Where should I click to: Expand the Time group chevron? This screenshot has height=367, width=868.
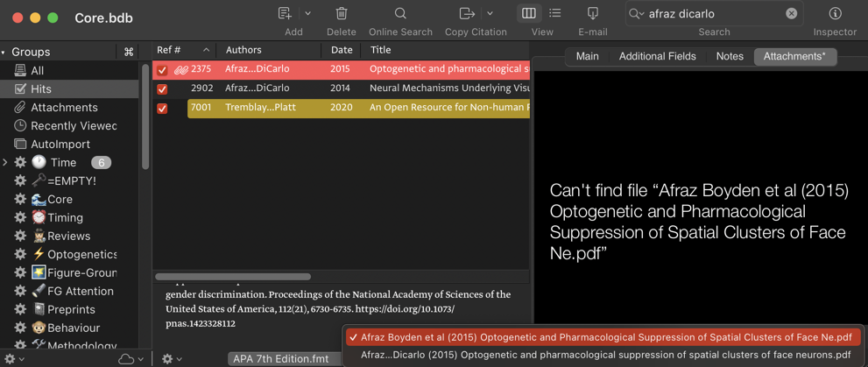[5, 162]
